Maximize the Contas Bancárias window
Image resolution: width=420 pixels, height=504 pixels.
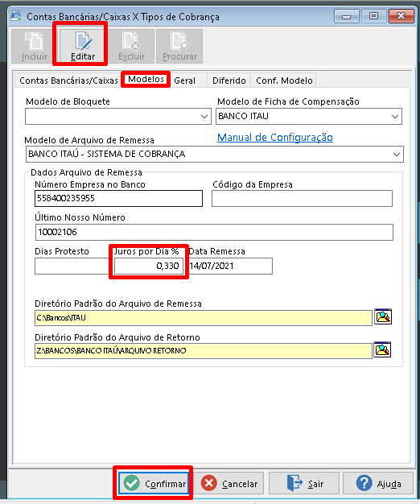pos(373,16)
